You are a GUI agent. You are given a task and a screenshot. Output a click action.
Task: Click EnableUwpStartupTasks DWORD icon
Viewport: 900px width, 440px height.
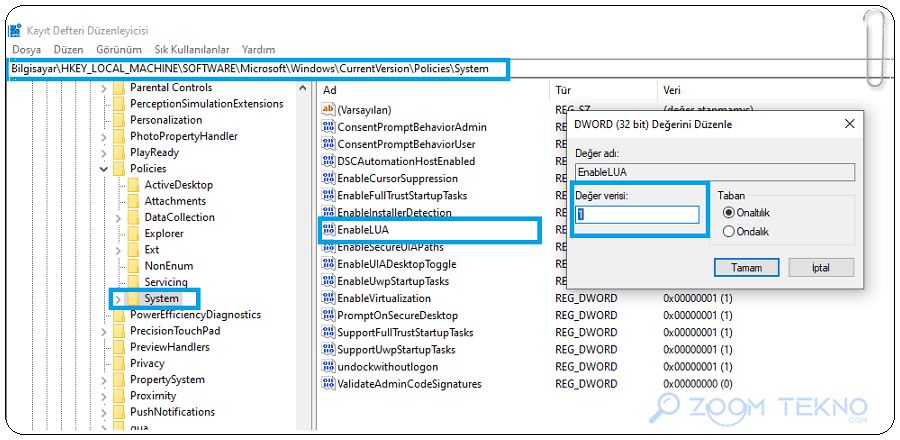[x=328, y=281]
